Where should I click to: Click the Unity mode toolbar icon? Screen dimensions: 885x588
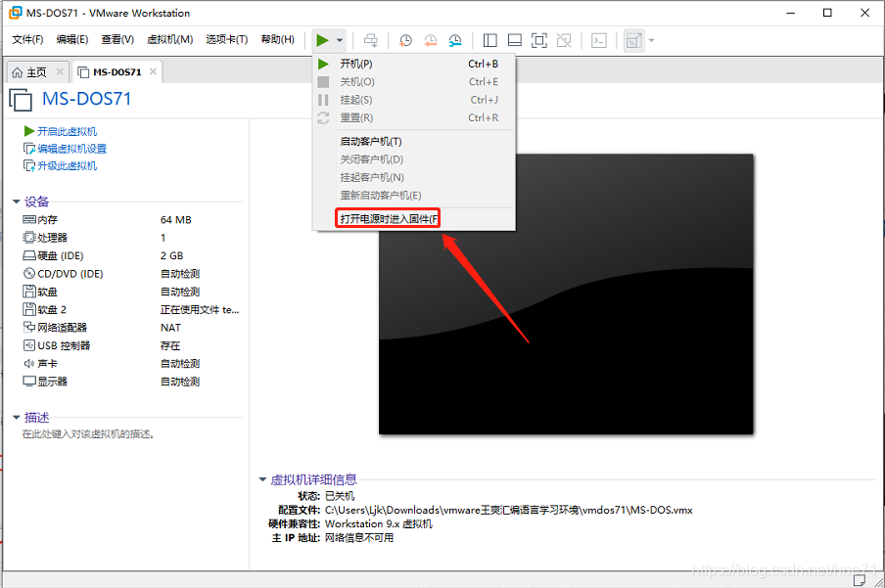pos(564,41)
